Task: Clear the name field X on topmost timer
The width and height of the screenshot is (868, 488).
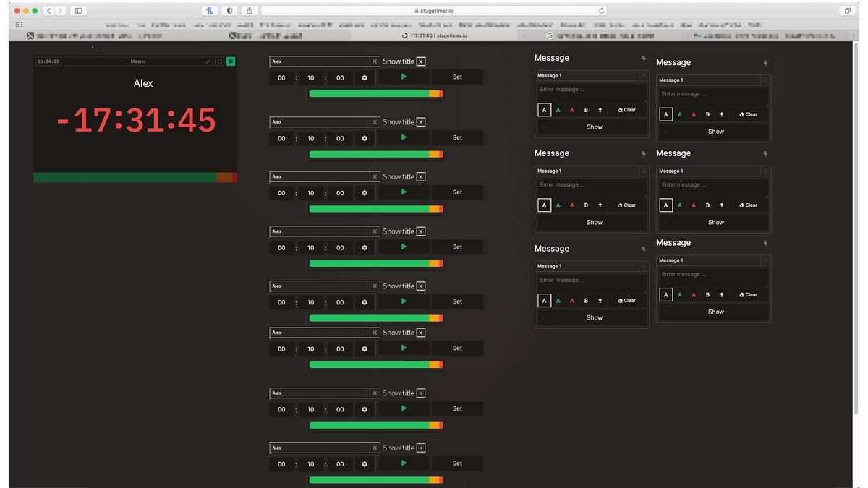Action: tap(375, 61)
